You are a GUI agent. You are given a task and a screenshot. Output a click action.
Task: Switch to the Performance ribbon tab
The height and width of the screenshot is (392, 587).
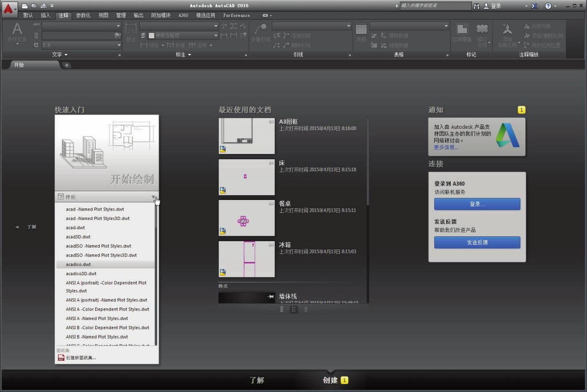(236, 15)
